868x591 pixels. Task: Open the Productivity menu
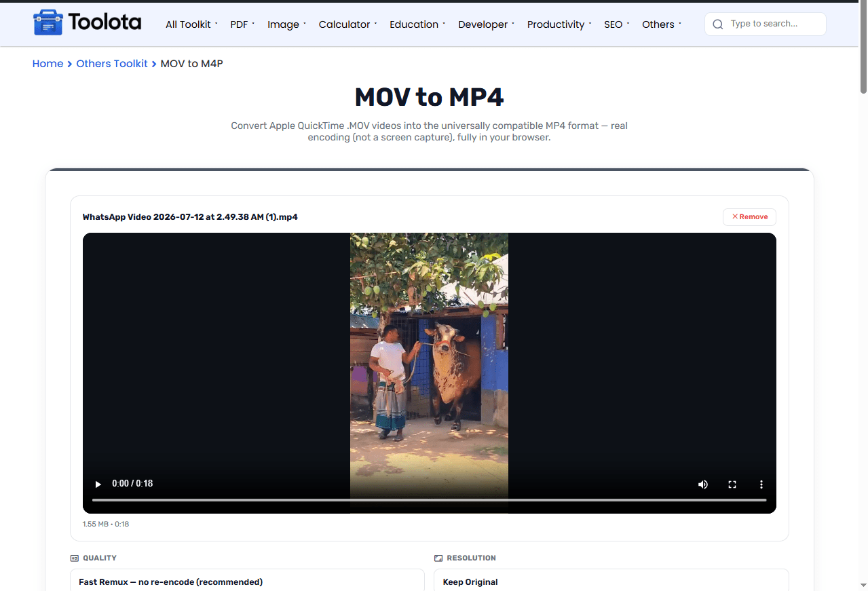coord(559,24)
